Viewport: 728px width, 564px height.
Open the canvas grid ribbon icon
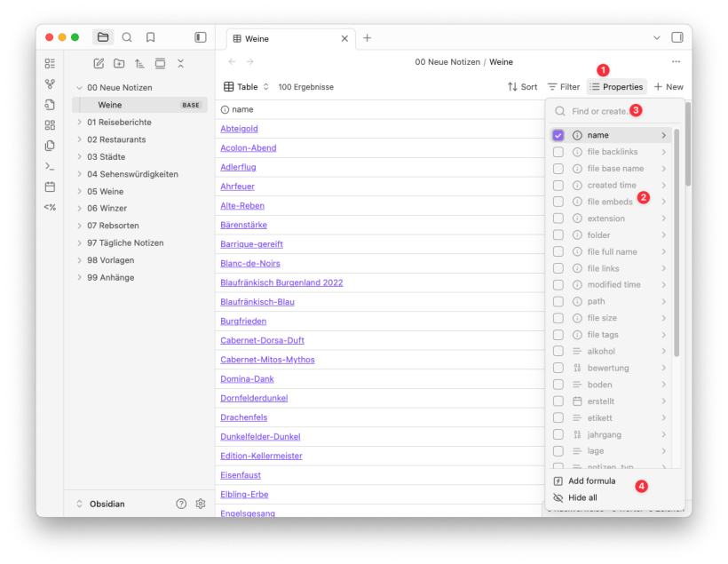50,125
